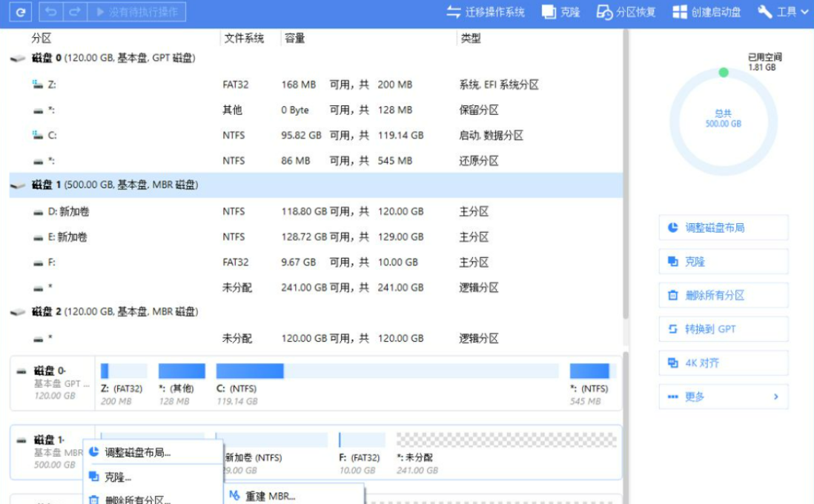Click the 转换到 GPT button
Screen dimensions: 814x504
coord(723,329)
